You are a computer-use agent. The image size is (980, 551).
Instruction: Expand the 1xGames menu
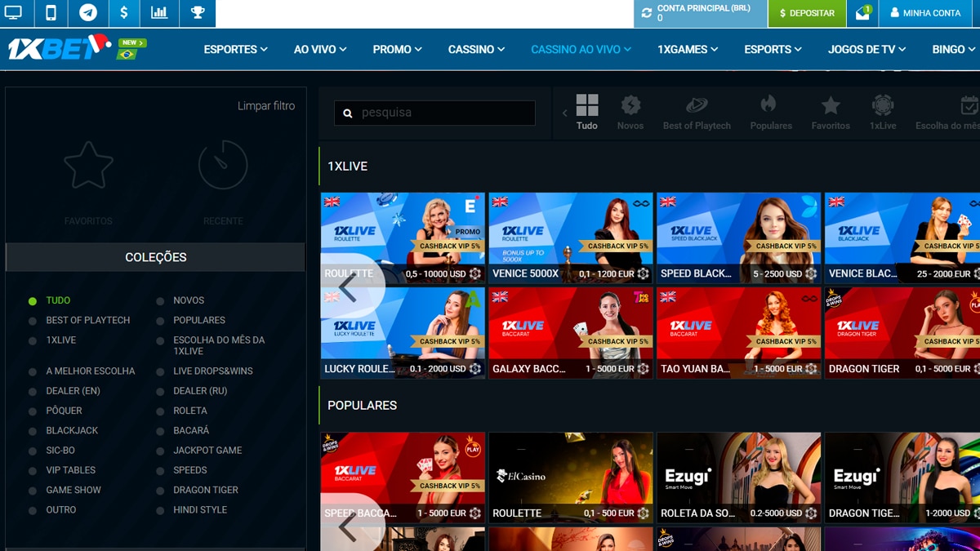(688, 49)
